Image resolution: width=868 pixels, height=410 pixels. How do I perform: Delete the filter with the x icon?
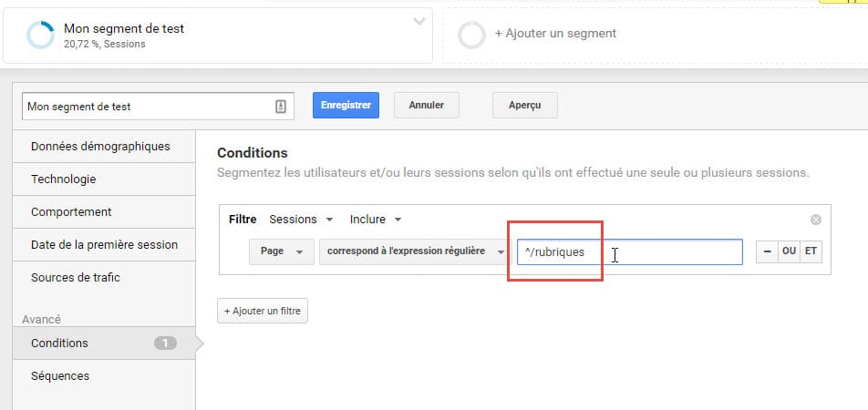[816, 220]
